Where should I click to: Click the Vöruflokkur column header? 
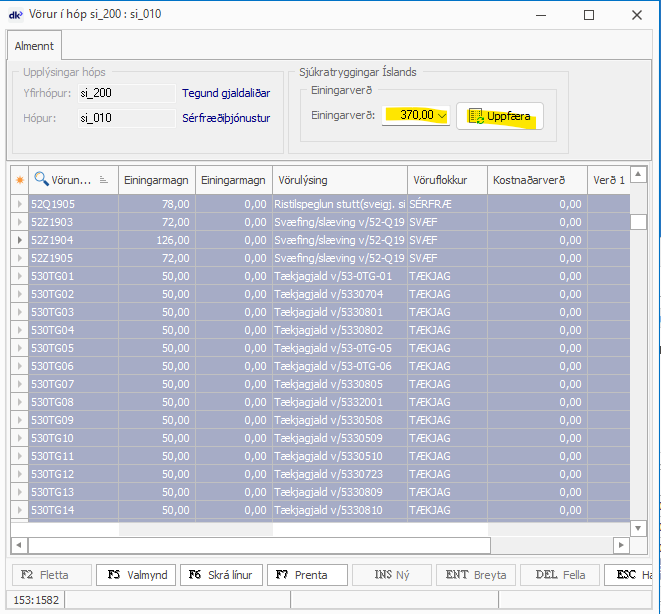click(446, 180)
